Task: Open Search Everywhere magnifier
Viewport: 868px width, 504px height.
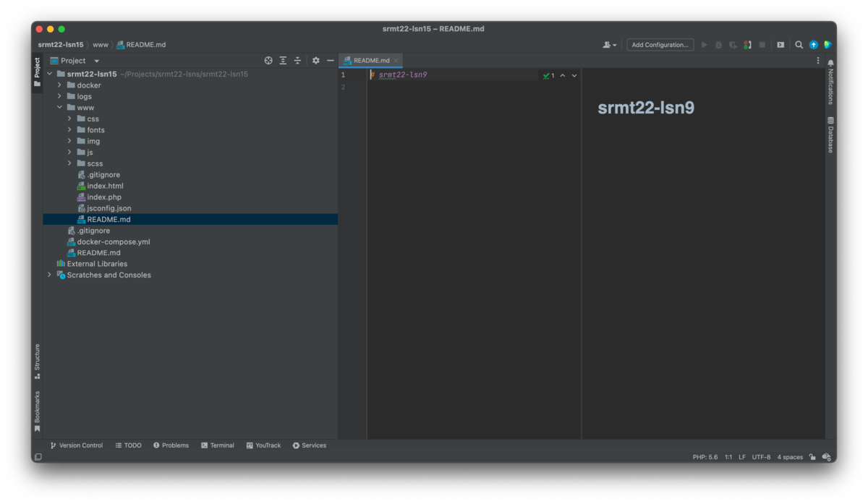Action: point(799,45)
